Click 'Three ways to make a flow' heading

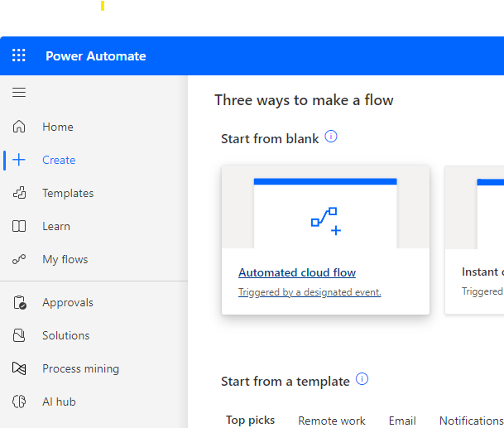tap(304, 100)
